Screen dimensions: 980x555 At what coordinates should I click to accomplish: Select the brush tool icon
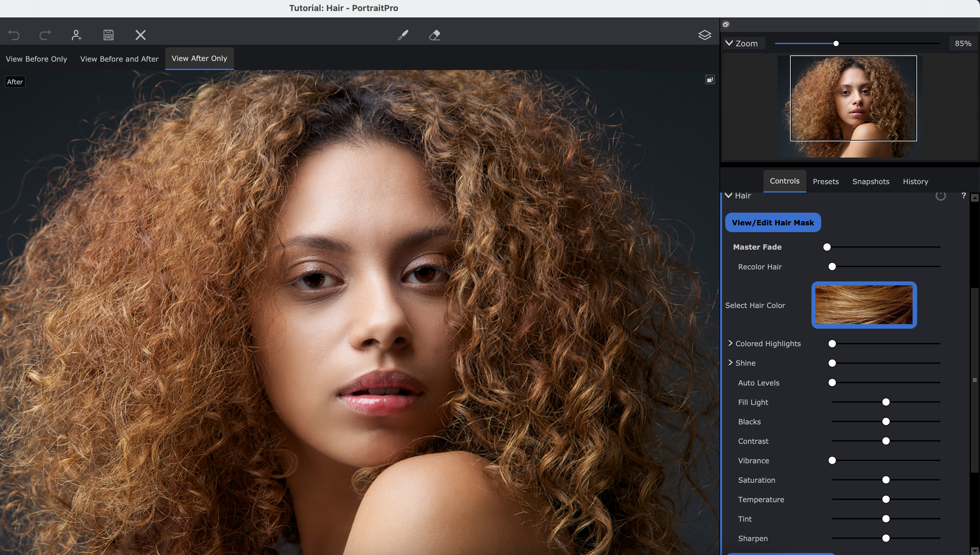pyautogui.click(x=403, y=35)
